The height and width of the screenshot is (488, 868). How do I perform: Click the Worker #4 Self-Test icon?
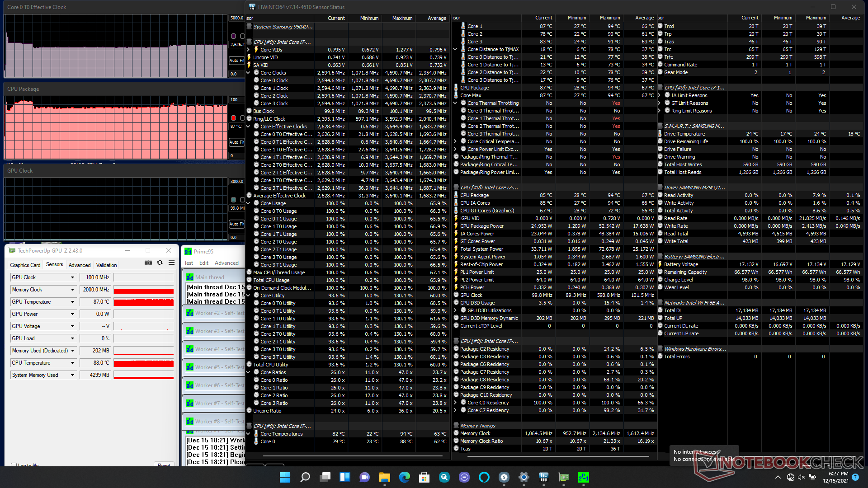point(190,349)
